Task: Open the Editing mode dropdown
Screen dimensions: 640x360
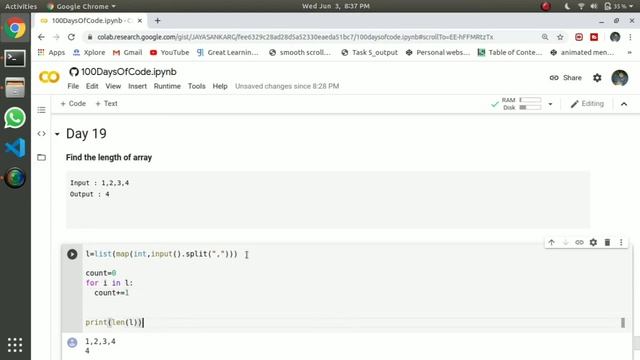Action: [587, 104]
